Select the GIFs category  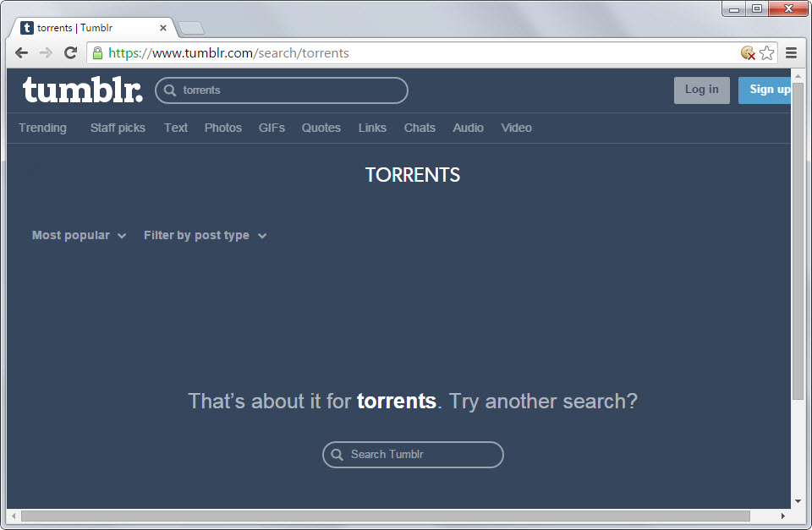coord(272,128)
